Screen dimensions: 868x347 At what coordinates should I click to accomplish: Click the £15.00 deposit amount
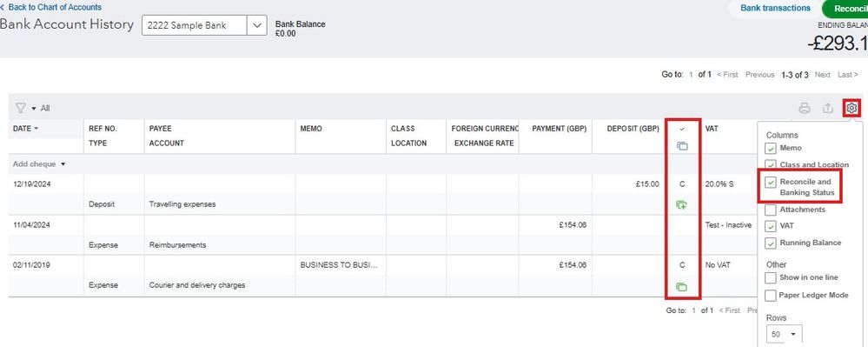click(647, 184)
